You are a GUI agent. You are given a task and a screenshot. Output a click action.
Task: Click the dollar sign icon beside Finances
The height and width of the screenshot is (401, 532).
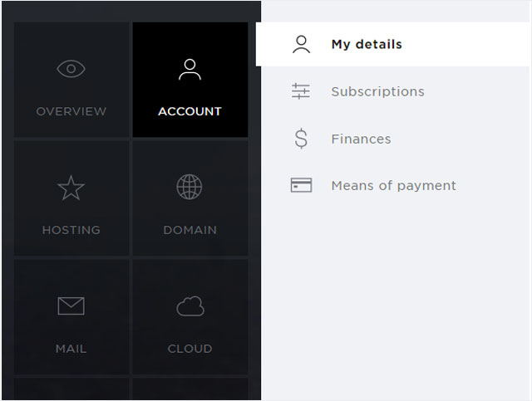point(301,139)
